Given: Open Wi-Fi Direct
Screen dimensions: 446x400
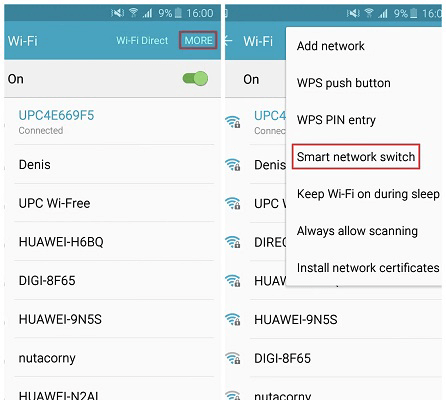Looking at the screenshot, I should pyautogui.click(x=142, y=41).
